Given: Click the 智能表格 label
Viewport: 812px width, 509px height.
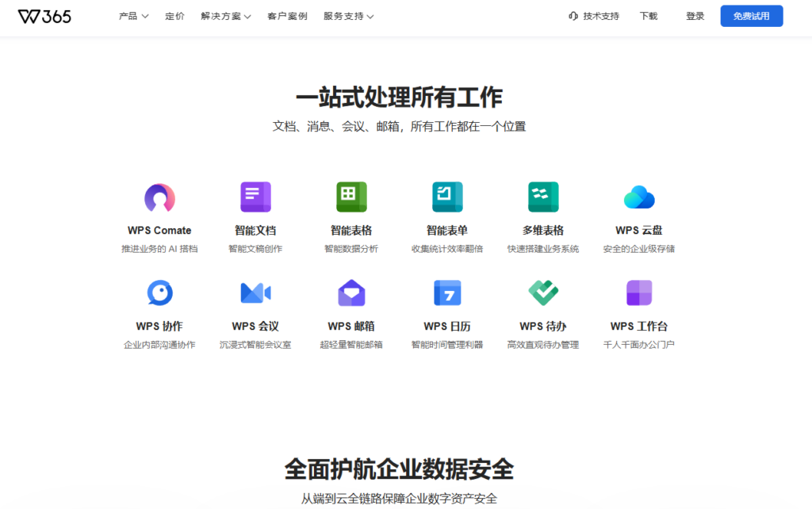Looking at the screenshot, I should 351,231.
